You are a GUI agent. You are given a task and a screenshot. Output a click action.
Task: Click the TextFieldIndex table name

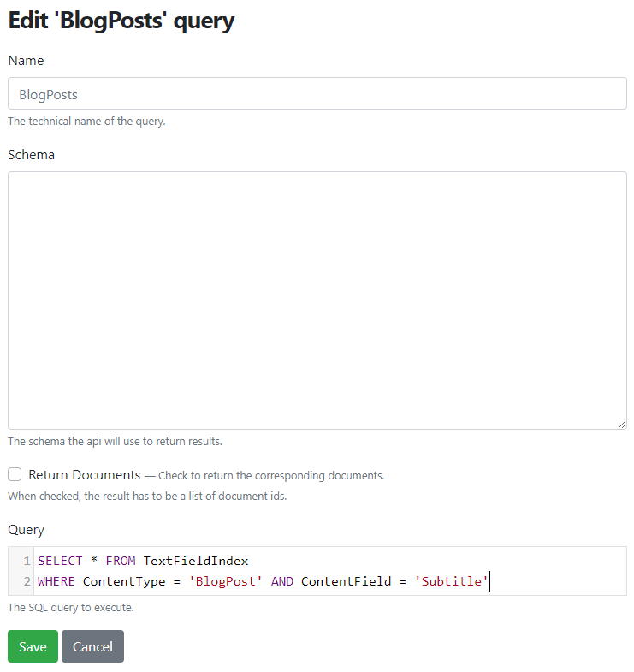pos(196,561)
